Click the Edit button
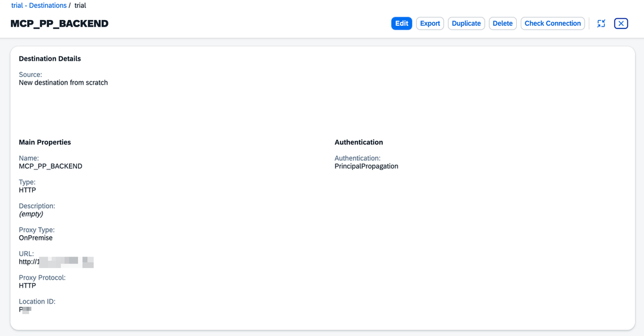This screenshot has width=644, height=336. point(401,23)
